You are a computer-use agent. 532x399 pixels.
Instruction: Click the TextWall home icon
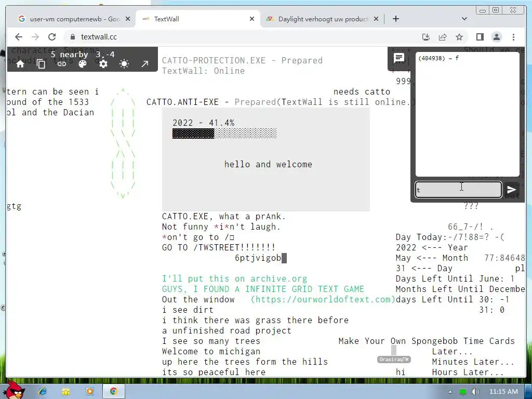coord(20,64)
